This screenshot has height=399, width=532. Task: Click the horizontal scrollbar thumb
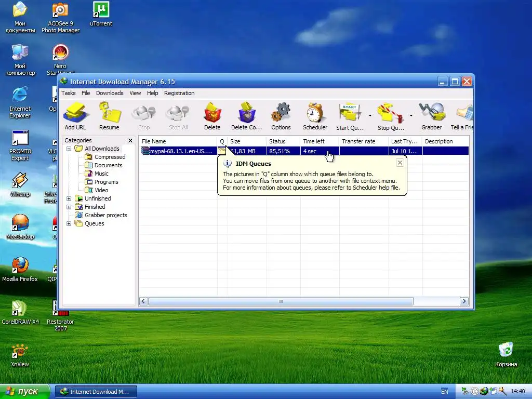(x=281, y=301)
